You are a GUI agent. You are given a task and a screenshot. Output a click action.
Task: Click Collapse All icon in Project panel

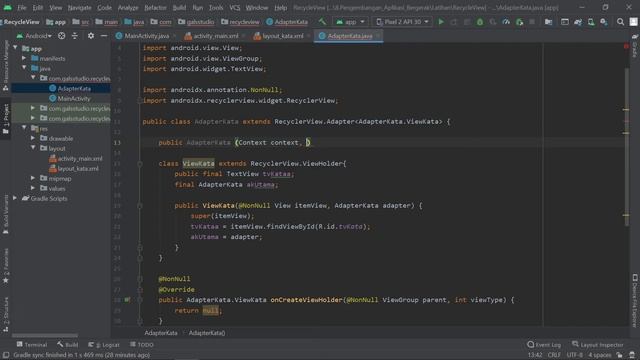pyautogui.click(x=75, y=36)
